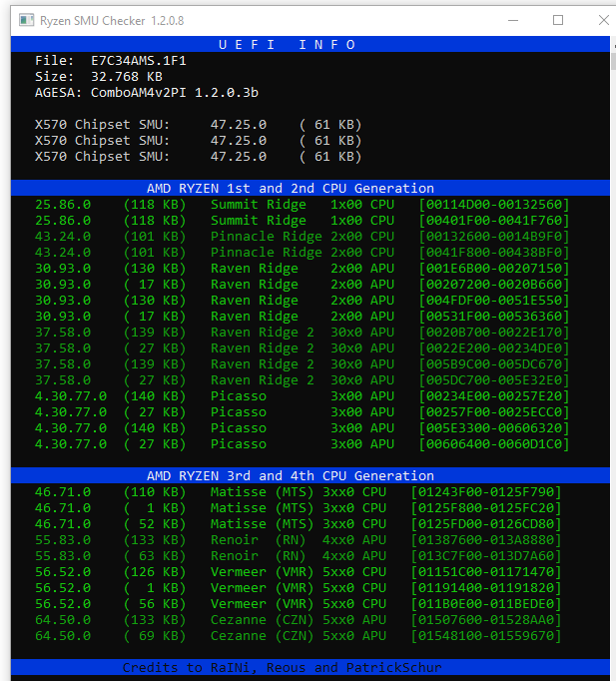Viewport: 616px width, 681px height.
Task: Click address '[011B0E00-011BEDE0]' of Vermeer
Action: (486, 604)
